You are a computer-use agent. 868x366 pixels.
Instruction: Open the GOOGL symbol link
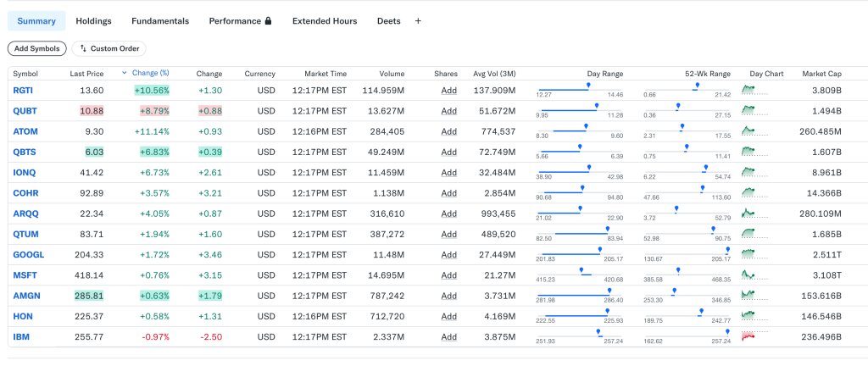click(x=29, y=255)
